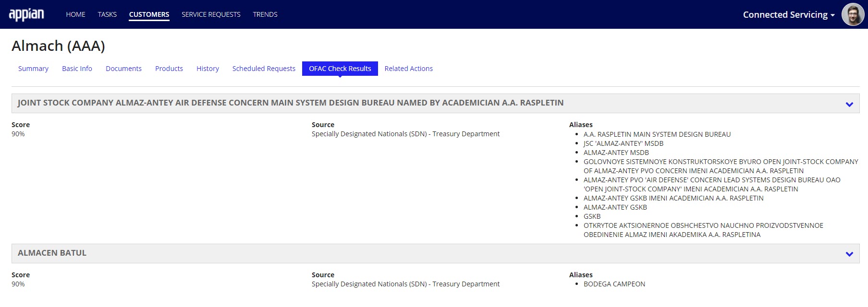Open the Documents tab

pos(123,69)
